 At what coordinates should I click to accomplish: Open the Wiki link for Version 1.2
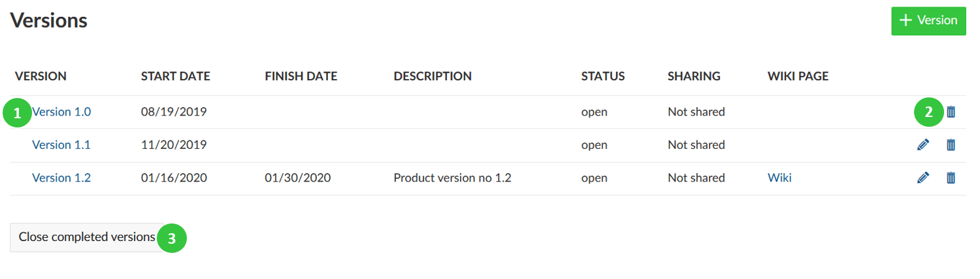click(779, 178)
